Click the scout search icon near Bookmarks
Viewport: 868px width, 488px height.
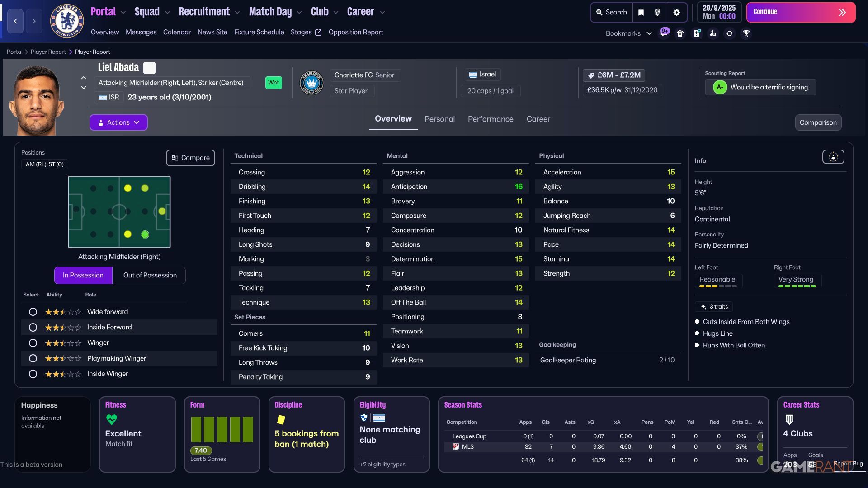tap(713, 33)
